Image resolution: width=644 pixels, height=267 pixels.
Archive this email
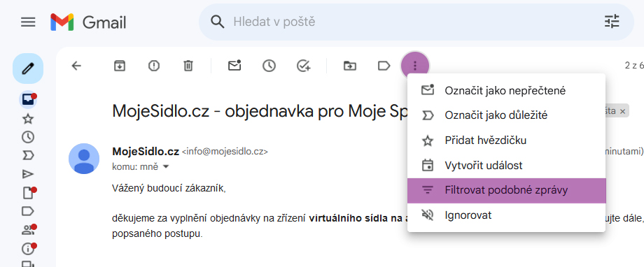120,66
